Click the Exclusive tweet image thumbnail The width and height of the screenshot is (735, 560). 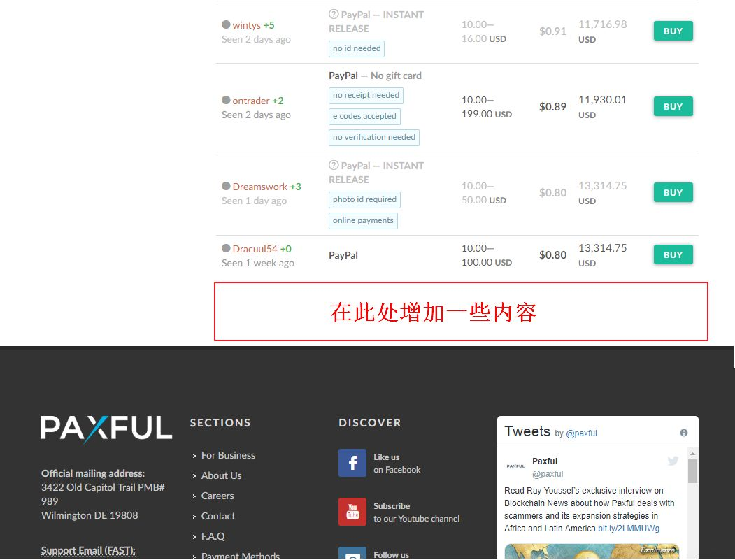click(592, 551)
